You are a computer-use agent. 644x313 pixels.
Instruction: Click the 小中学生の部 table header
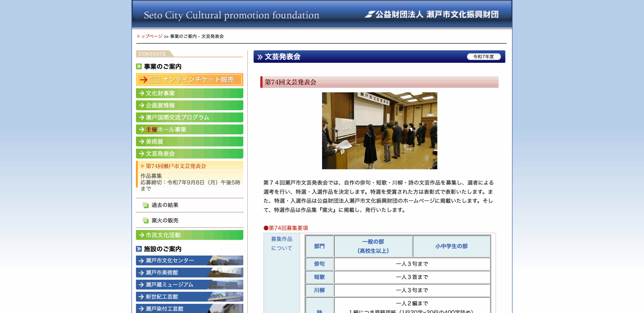452,246
